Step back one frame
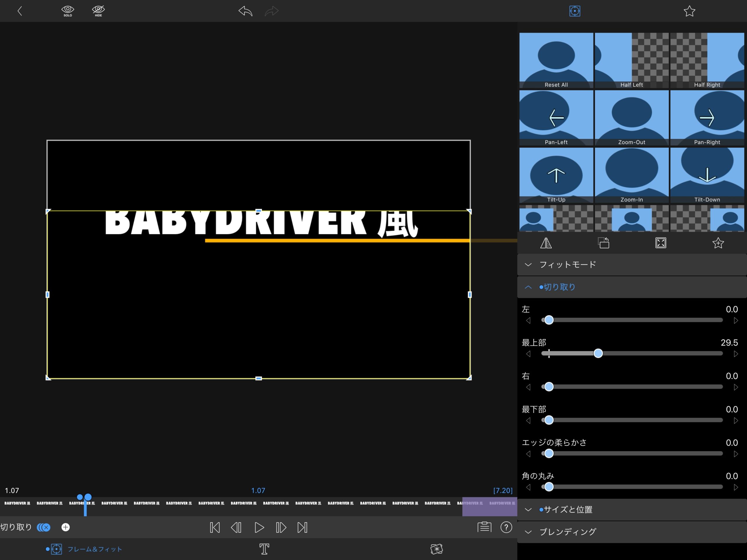747x560 pixels. [x=236, y=527]
